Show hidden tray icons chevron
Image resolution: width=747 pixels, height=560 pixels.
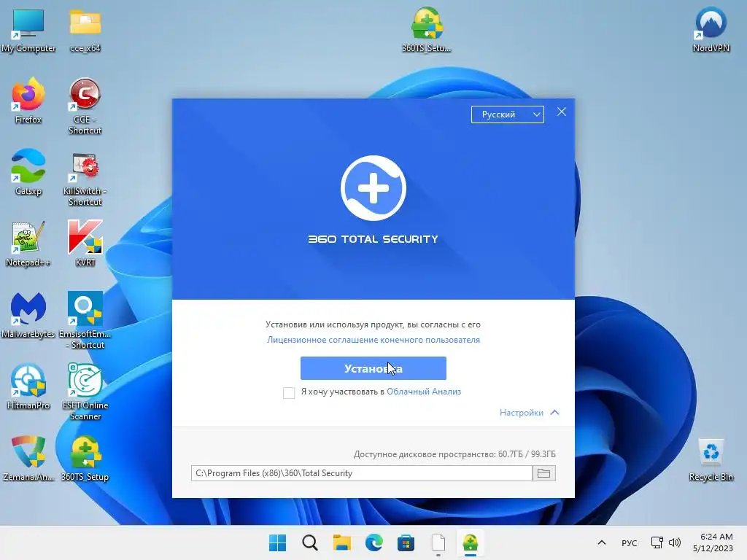(602, 542)
